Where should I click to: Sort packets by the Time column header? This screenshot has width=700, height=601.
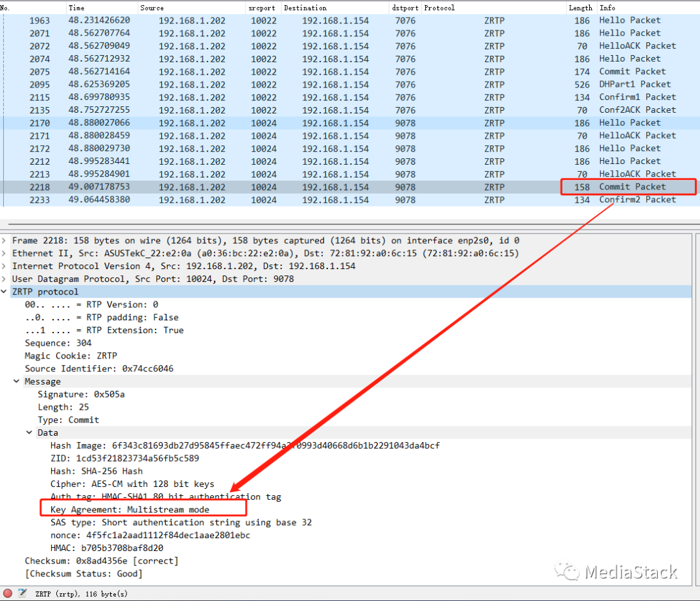76,8
